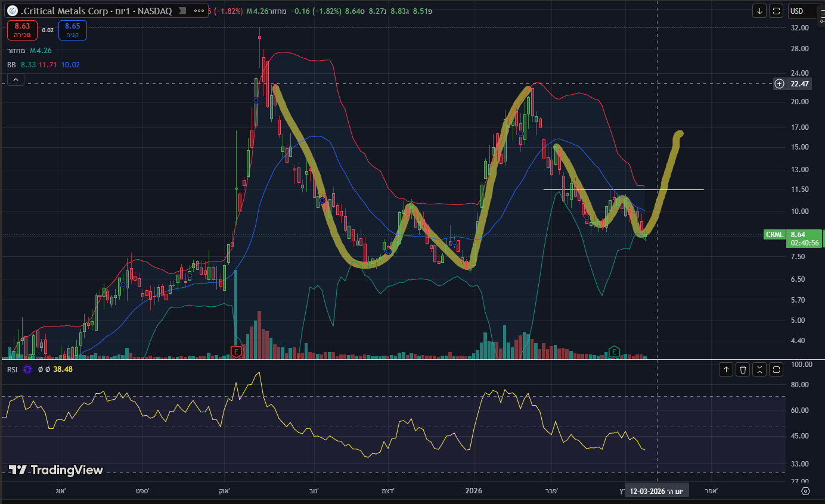
Task: Click the 8.27 value in the header
Action: click(x=376, y=11)
